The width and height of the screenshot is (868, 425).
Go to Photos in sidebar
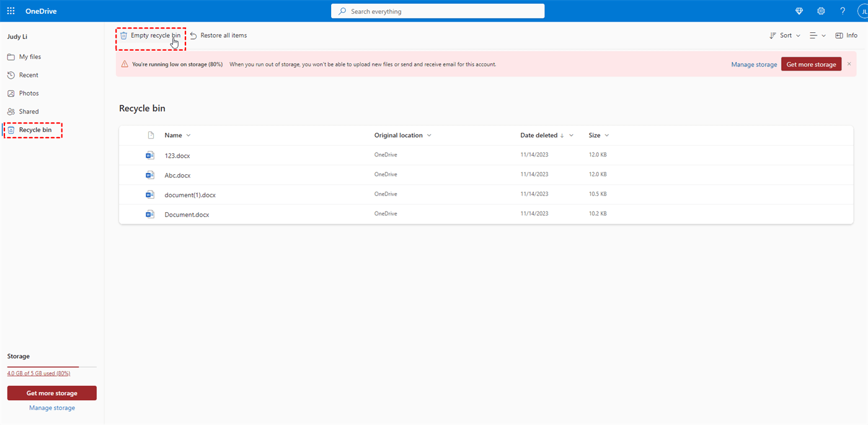[29, 93]
